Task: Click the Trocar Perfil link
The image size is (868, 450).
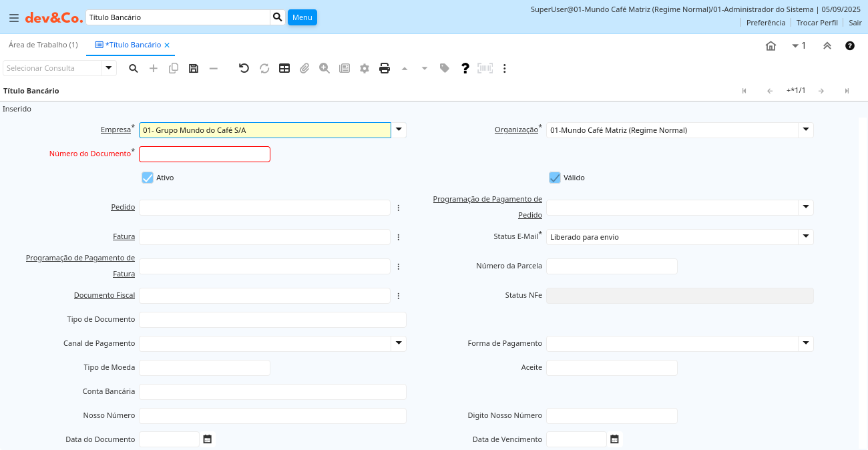Action: pyautogui.click(x=817, y=23)
